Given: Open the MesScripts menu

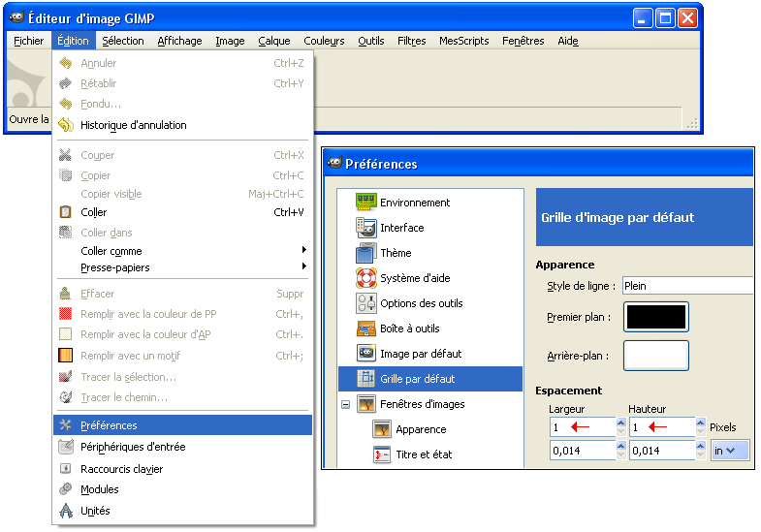Looking at the screenshot, I should pos(464,41).
